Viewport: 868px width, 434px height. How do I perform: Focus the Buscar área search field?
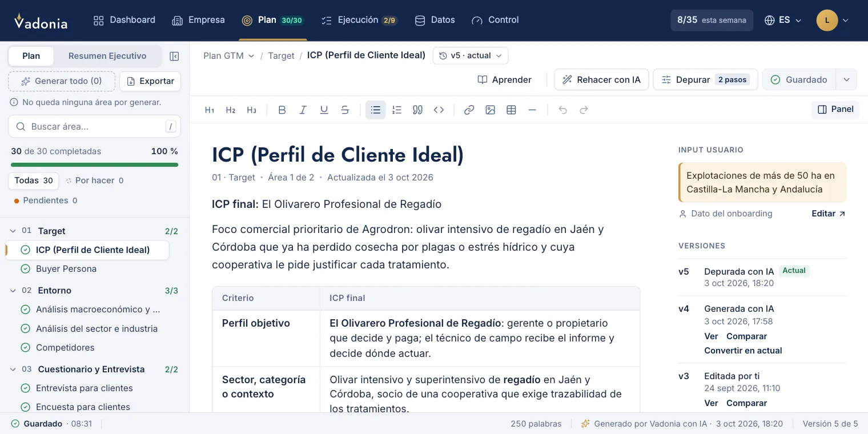95,126
